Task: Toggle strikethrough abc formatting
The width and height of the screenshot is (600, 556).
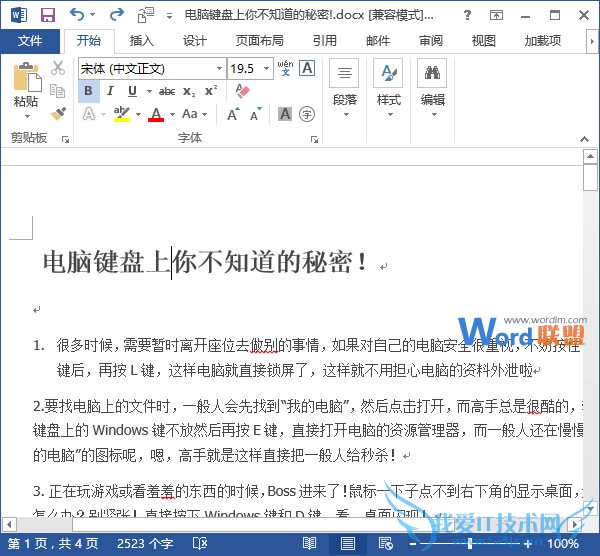Action: pyautogui.click(x=167, y=91)
